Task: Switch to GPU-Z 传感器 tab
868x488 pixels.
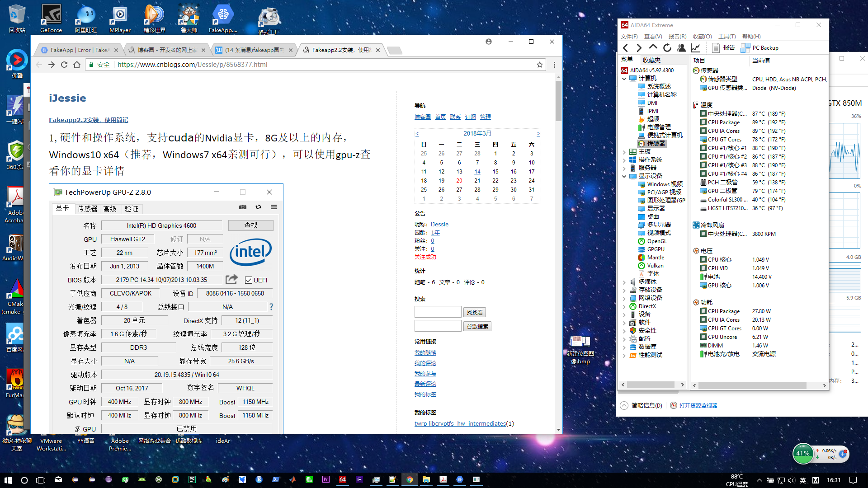Action: click(x=87, y=209)
